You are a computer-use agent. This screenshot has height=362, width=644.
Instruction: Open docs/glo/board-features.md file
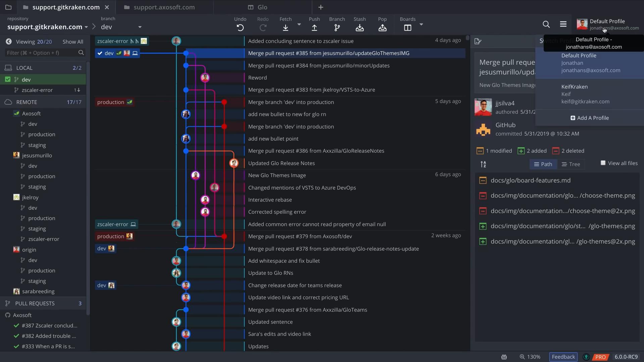tap(531, 180)
